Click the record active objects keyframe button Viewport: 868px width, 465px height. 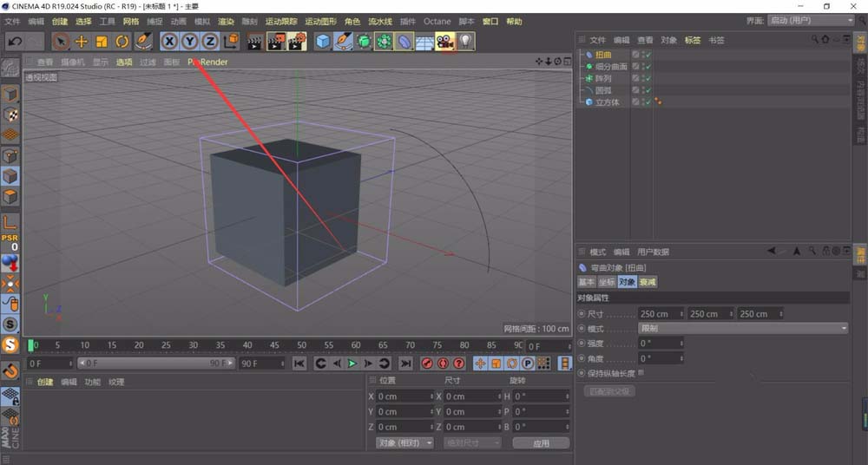coord(427,363)
